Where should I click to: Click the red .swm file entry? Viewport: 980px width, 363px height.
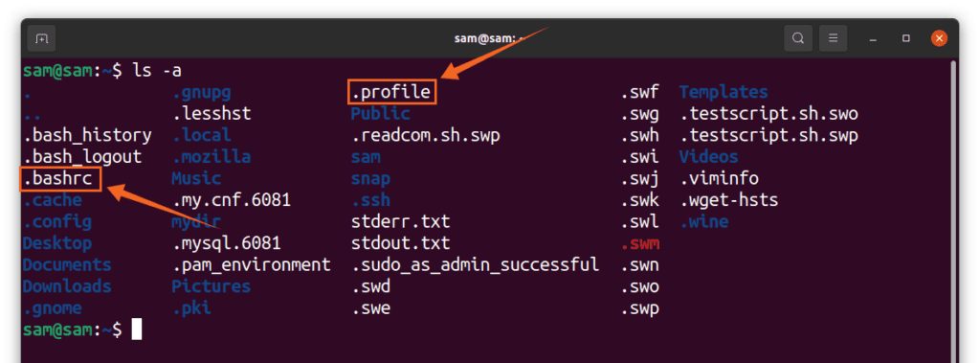(x=640, y=243)
